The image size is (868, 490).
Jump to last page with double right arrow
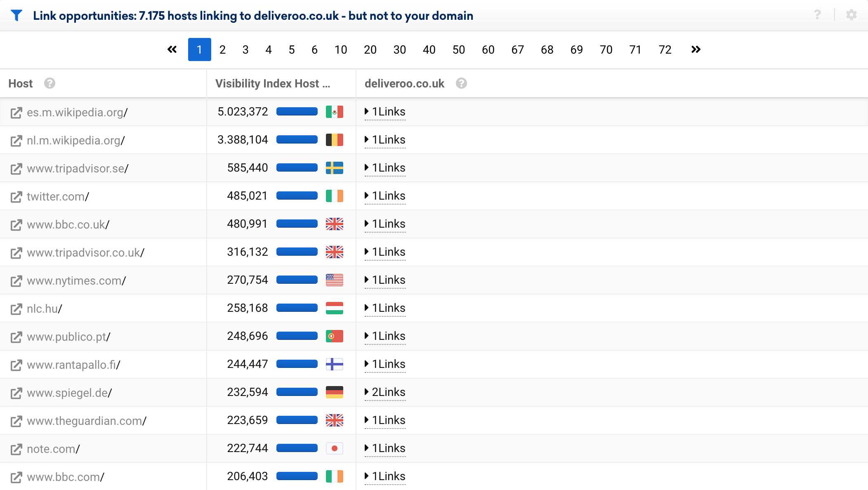(x=696, y=49)
